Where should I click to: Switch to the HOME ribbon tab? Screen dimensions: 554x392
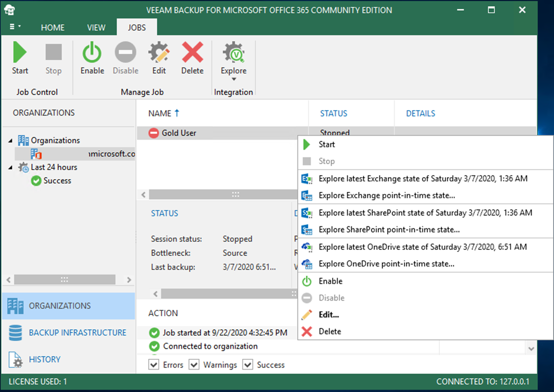tap(53, 27)
